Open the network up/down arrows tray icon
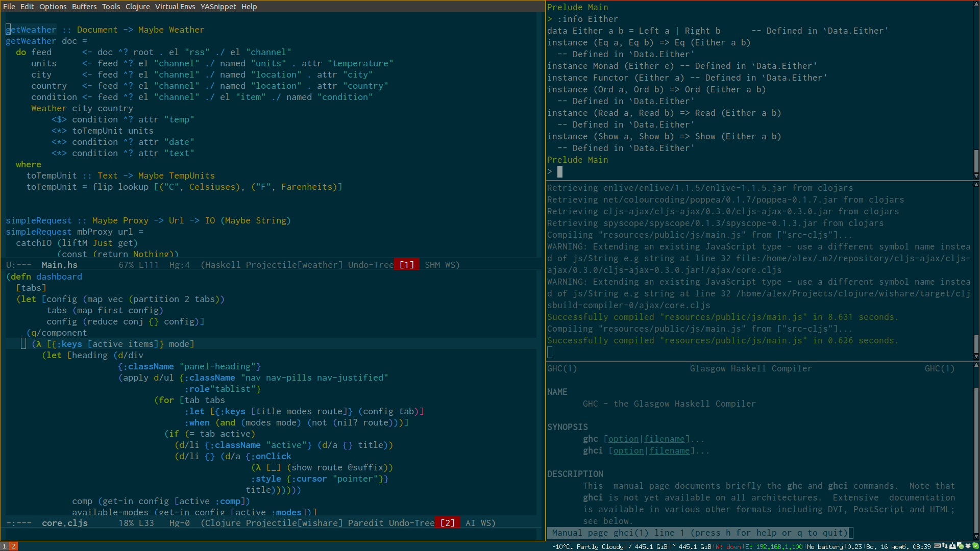Screen dimensions: 980x551 coord(945,546)
